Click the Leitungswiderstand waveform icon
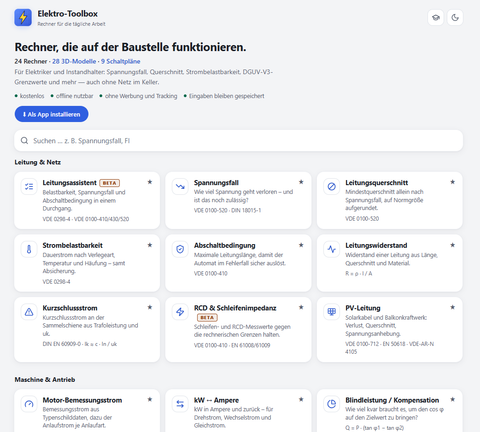The height and width of the screenshot is (432, 480). coord(332,249)
